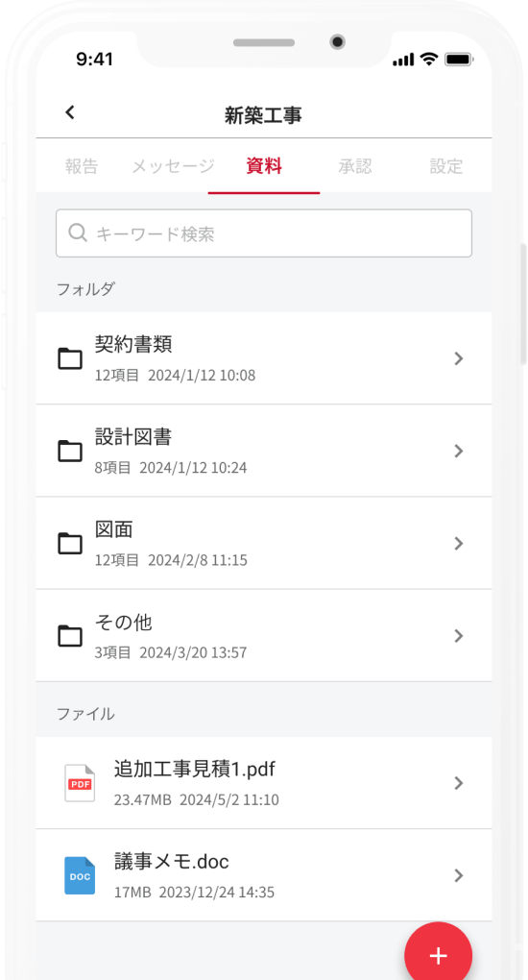Screen dimensions: 528x980
Task: Tap chevron beside 追加工事見積1.pdf
Action: 459,782
